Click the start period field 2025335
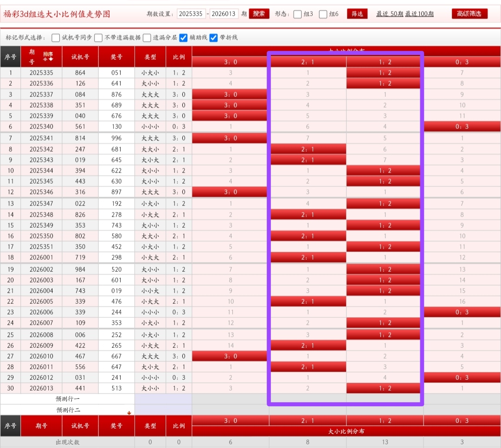501x448 pixels. (x=191, y=14)
